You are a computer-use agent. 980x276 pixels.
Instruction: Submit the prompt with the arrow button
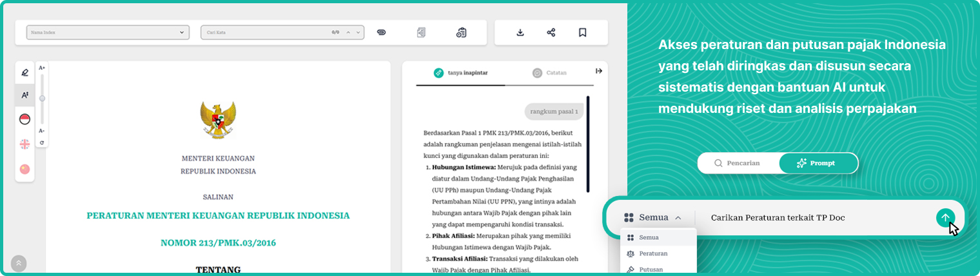pos(945,218)
